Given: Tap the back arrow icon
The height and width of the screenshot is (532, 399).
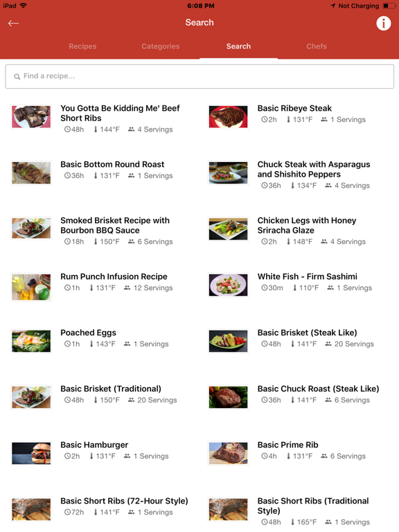Looking at the screenshot, I should [14, 23].
